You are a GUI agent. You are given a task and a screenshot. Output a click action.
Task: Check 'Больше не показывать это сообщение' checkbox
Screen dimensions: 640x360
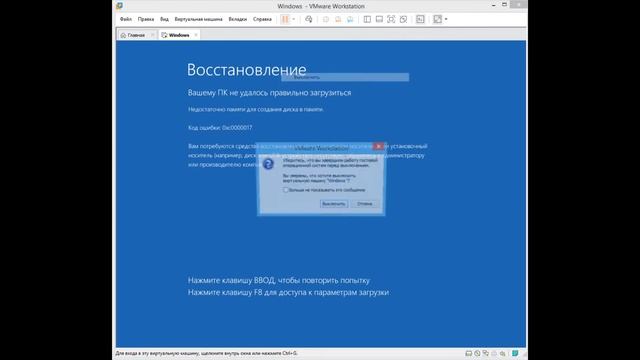(x=286, y=190)
